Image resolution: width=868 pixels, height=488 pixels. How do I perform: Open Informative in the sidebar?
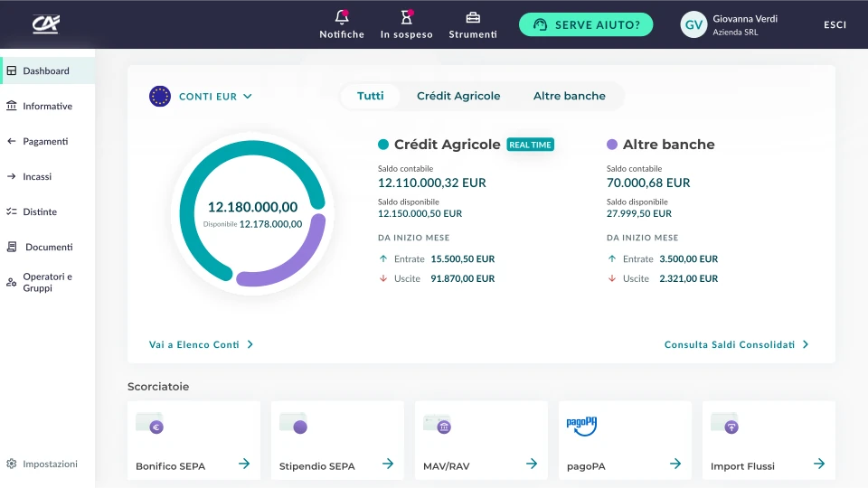[48, 106]
